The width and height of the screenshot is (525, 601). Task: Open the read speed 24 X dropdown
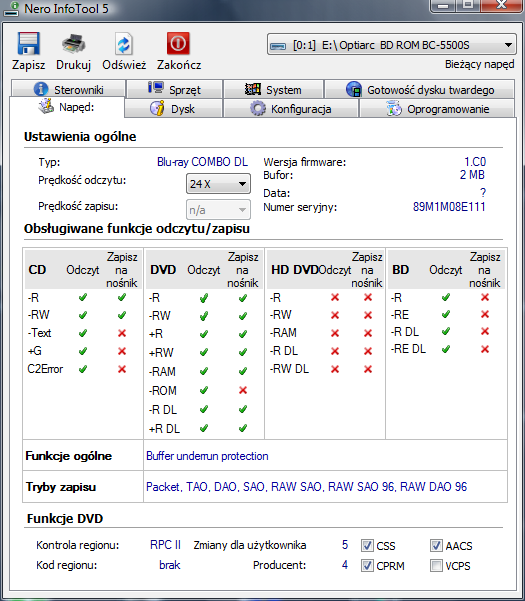218,184
